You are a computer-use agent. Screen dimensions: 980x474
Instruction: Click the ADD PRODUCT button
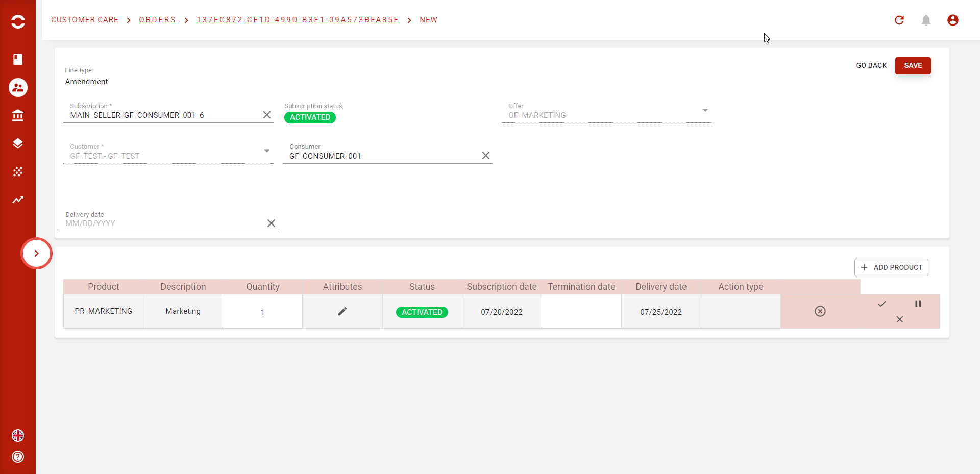click(891, 267)
